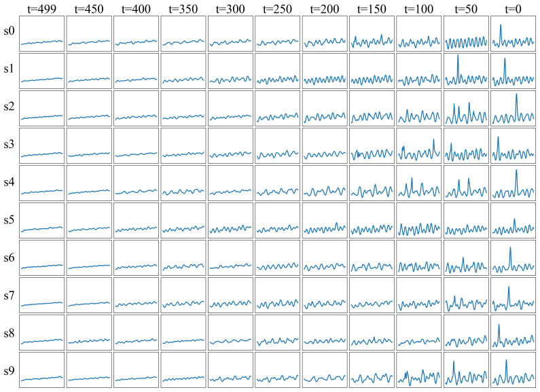Select the s7 plot at t=499
This screenshot has height=392, width=540.
(41, 296)
